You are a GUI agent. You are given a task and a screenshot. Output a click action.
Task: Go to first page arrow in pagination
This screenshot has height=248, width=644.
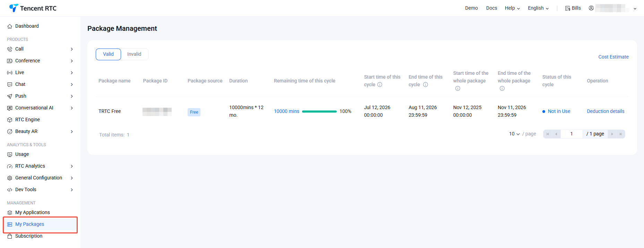click(548, 134)
